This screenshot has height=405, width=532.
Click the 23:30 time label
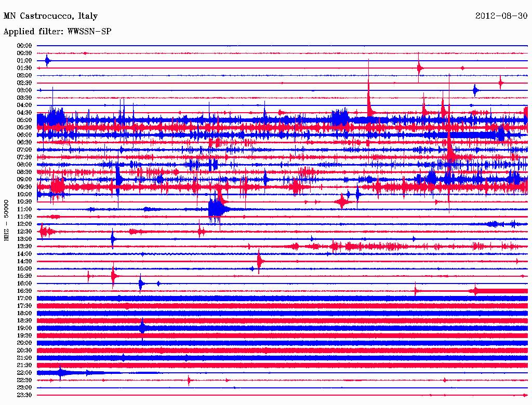(24, 395)
